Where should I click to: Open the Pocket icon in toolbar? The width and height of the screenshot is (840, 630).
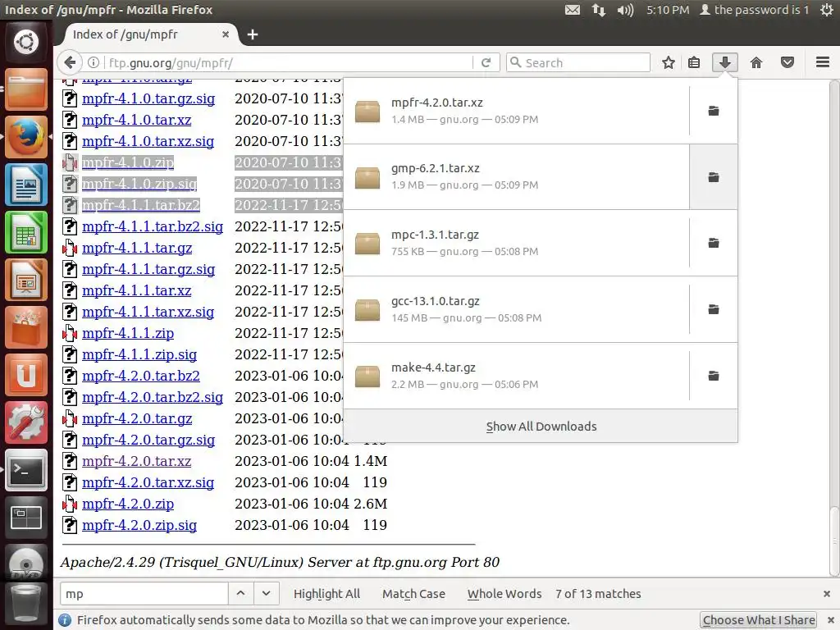point(787,62)
